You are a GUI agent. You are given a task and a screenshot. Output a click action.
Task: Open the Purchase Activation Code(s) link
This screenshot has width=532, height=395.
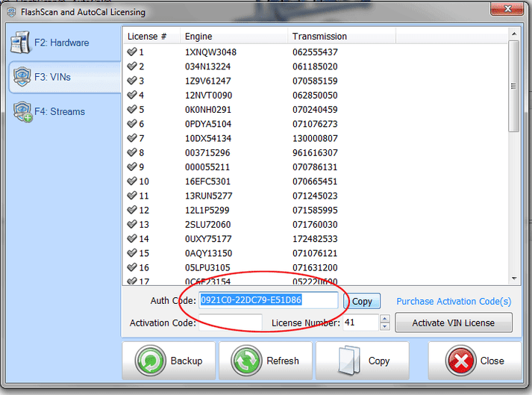tap(454, 302)
